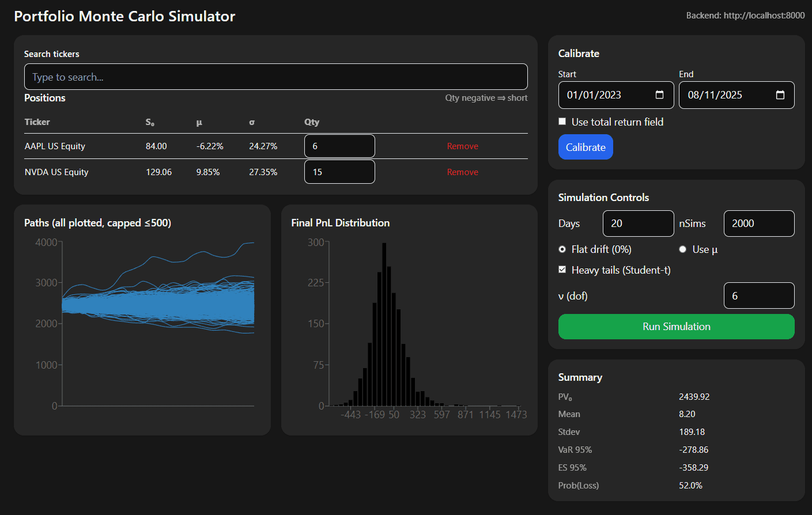Run the Monte Carlo simulation
812x515 pixels.
(x=676, y=326)
